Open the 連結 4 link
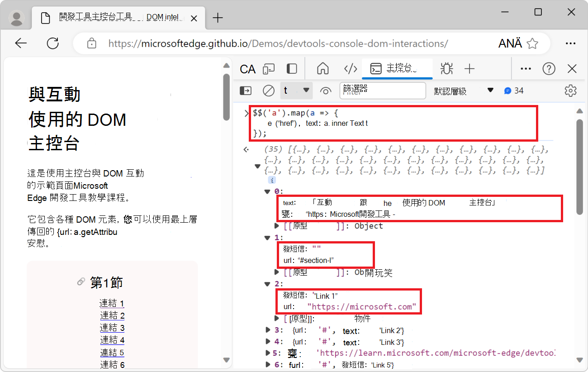This screenshot has width=588, height=372. tap(112, 340)
